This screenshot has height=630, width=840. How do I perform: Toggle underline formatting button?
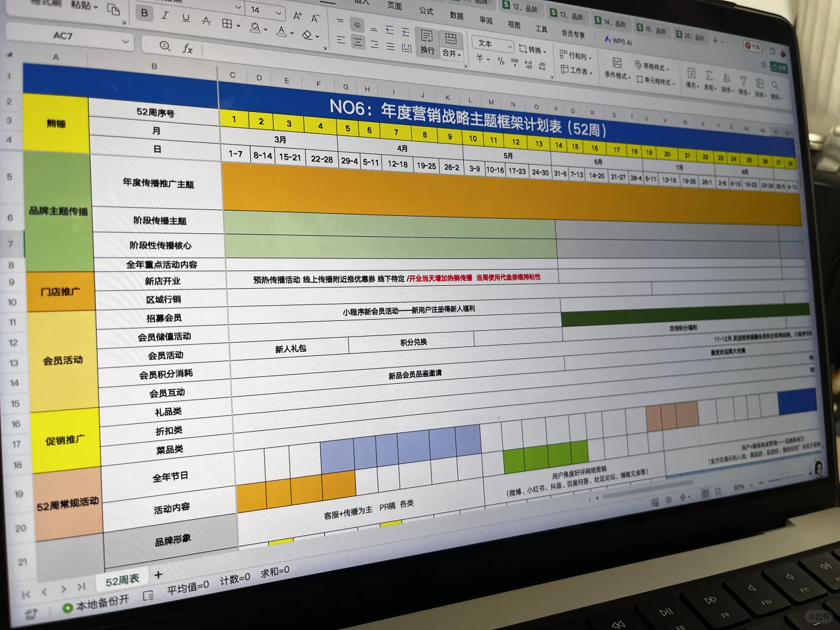(186, 18)
